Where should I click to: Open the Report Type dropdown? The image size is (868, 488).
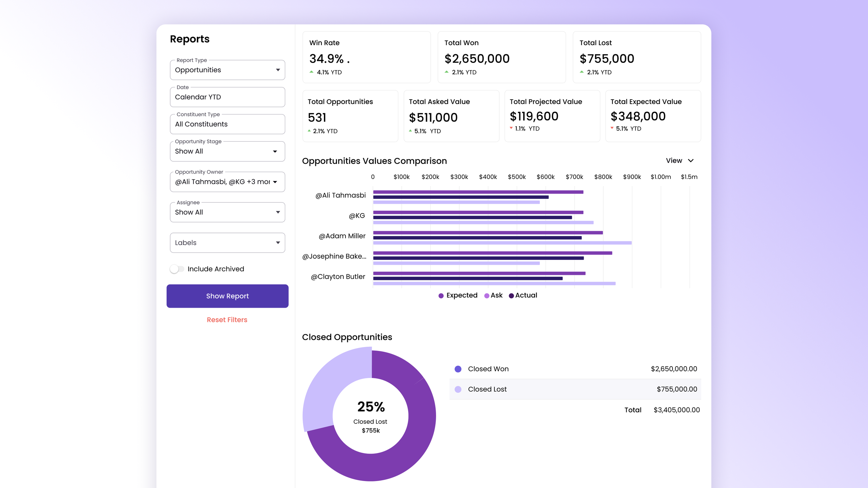click(227, 70)
